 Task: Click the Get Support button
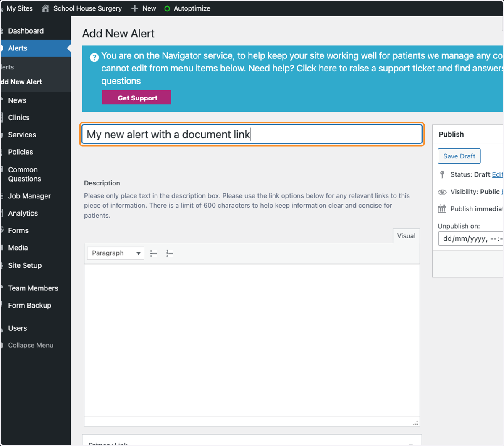[x=136, y=98]
